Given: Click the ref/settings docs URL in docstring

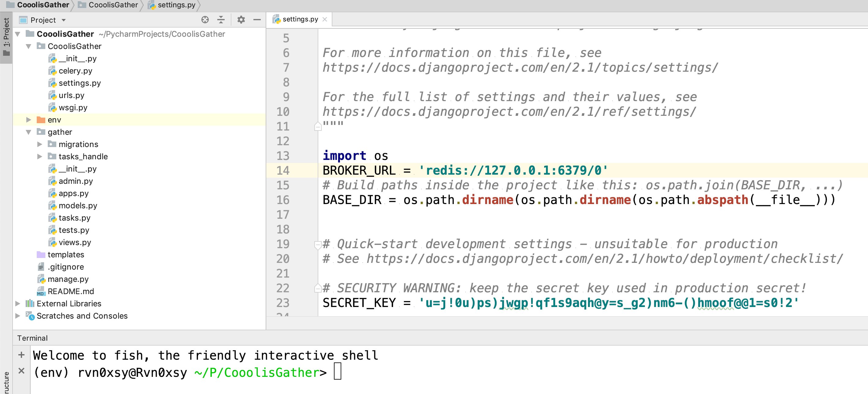Looking at the screenshot, I should [x=509, y=112].
